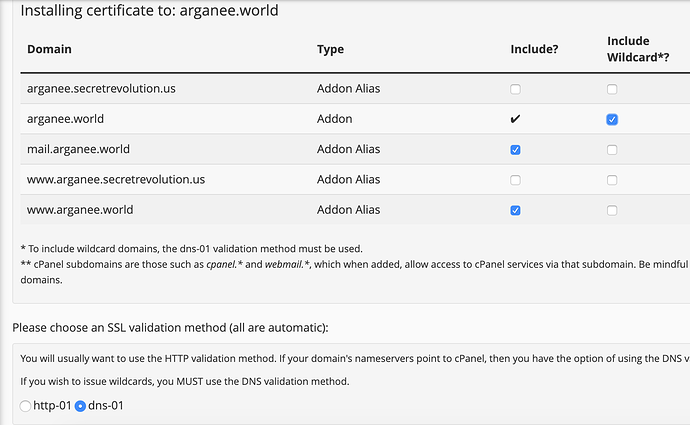Enable wildcard for www.arganee.secretrevolution.us
The image size is (690, 425).
(612, 180)
